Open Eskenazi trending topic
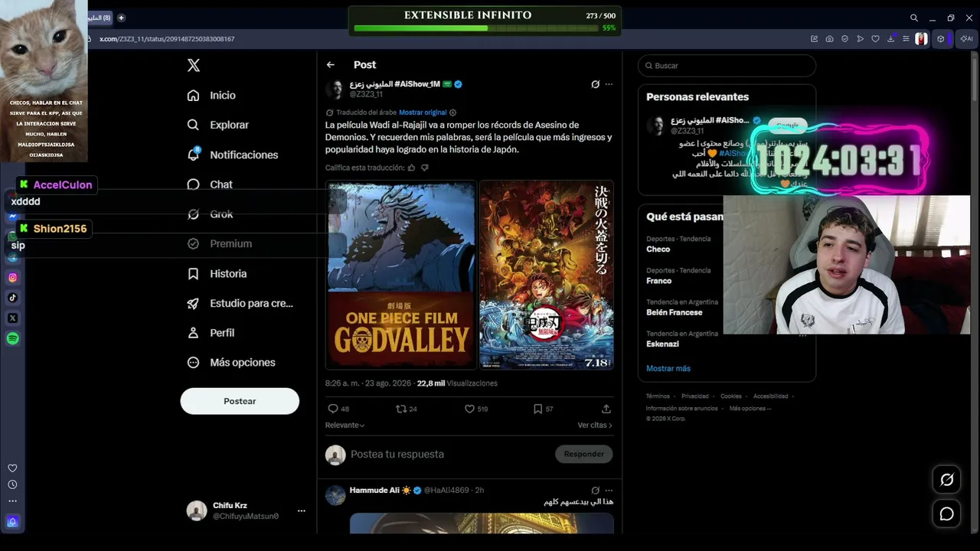 662,344
